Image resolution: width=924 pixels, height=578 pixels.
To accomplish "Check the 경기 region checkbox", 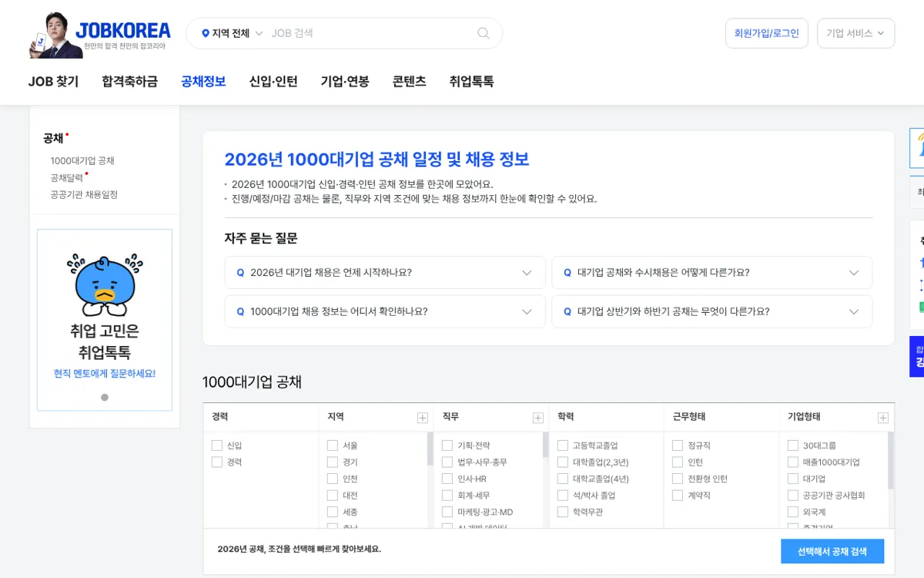I will coord(333,462).
